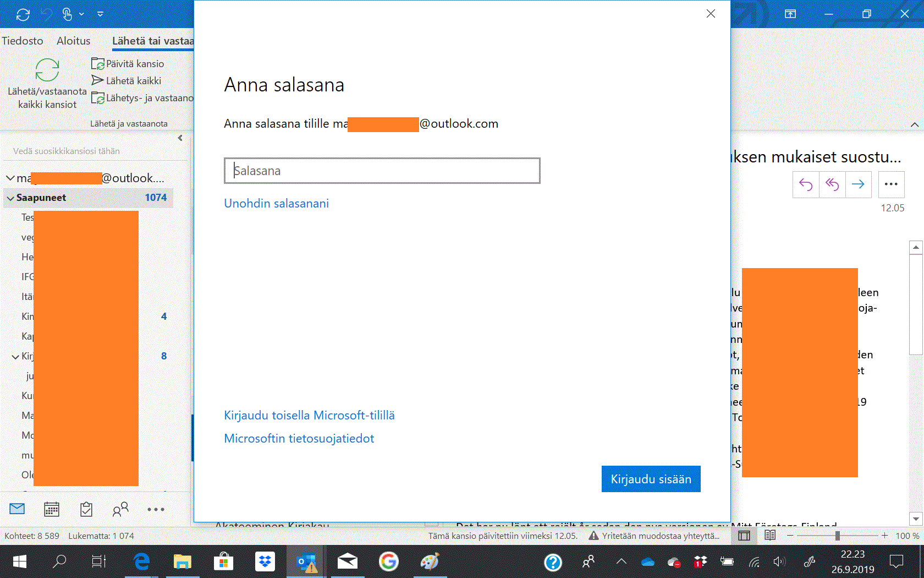The image size is (924, 578).
Task: Switch to the Aloitus ribbon tab
Action: tap(73, 41)
